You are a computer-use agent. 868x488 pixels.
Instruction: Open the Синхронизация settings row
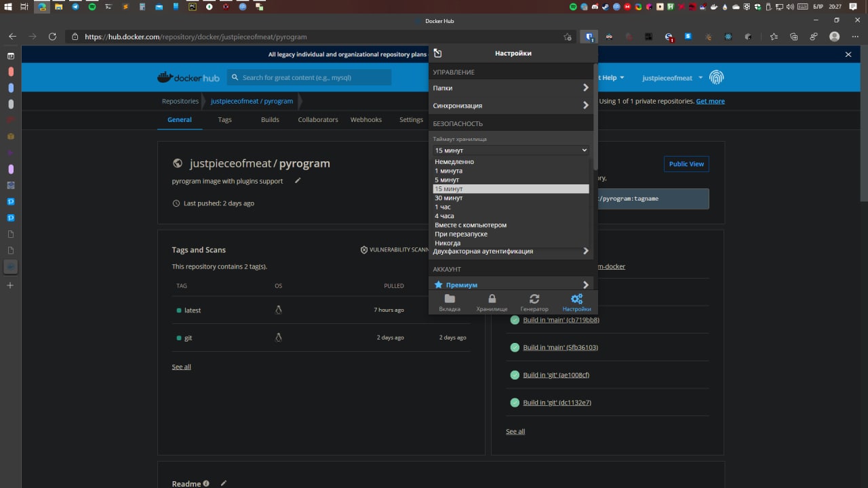pos(511,105)
